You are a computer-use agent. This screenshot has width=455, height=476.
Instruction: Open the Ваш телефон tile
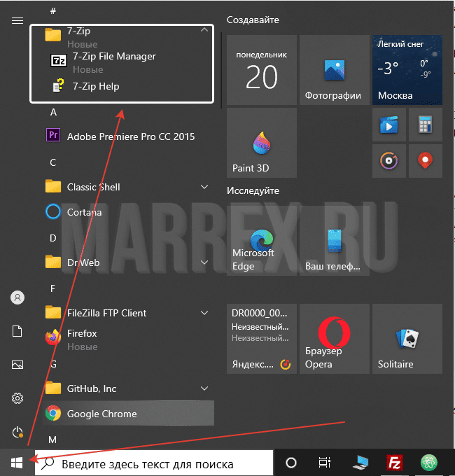click(x=335, y=241)
